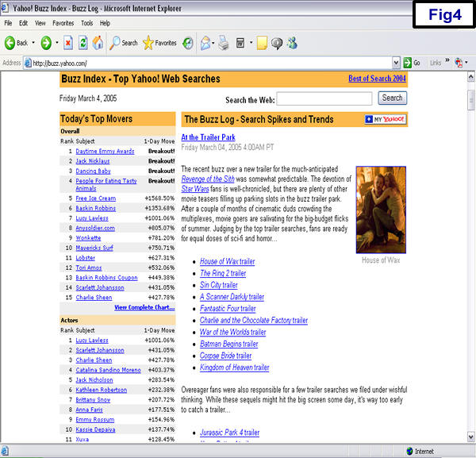The image size is (476, 458).
Task: Open the Tori Amos link
Action: pyautogui.click(x=89, y=267)
